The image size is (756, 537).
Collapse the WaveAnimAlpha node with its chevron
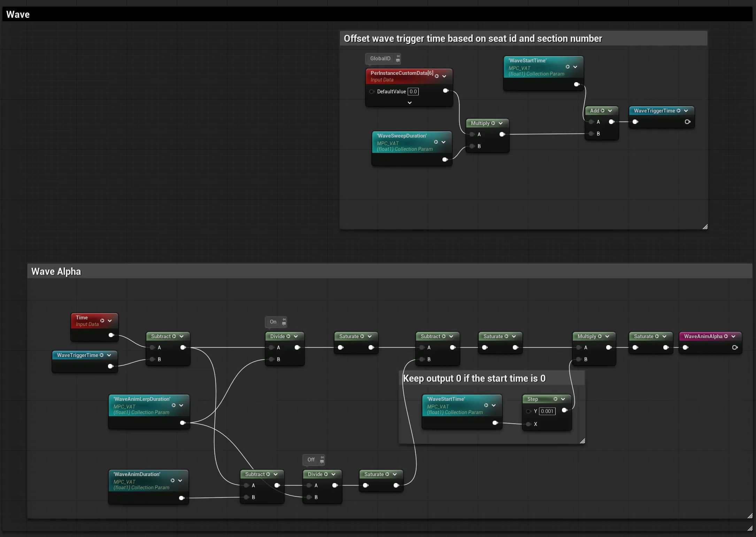coord(733,336)
